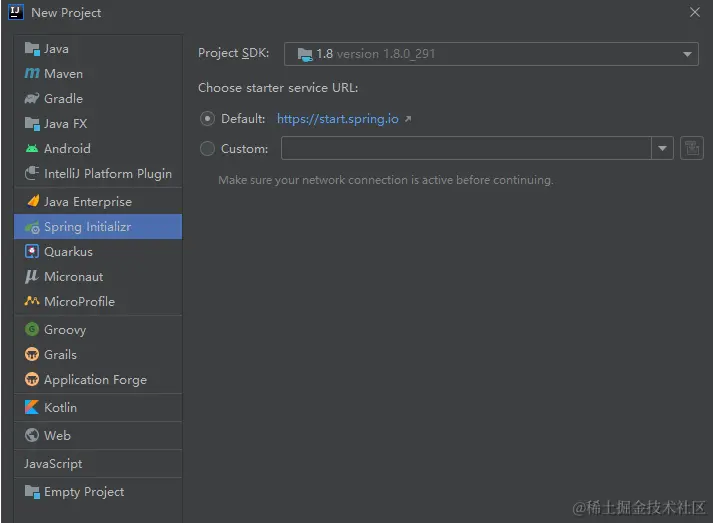Click the Java FX folder icon

point(32,123)
